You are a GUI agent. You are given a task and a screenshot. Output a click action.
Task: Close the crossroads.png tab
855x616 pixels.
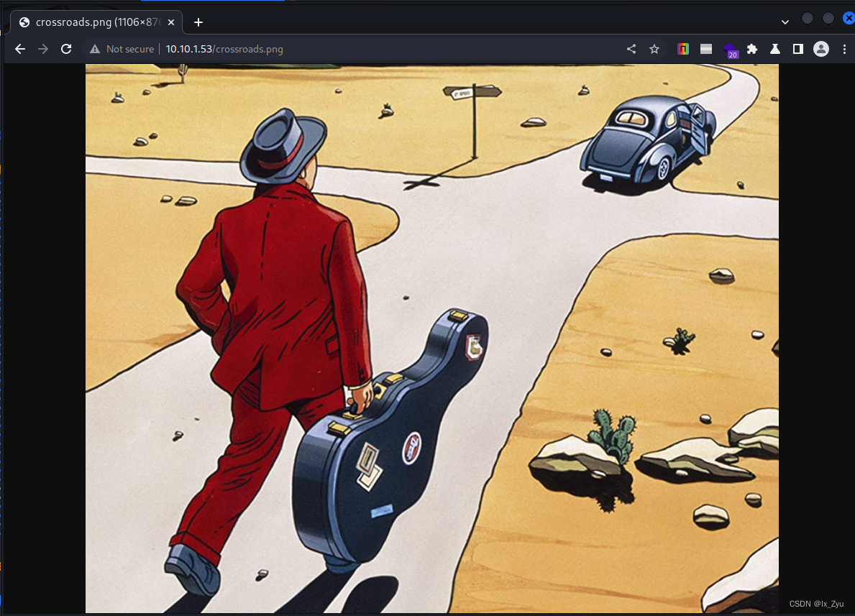(170, 22)
